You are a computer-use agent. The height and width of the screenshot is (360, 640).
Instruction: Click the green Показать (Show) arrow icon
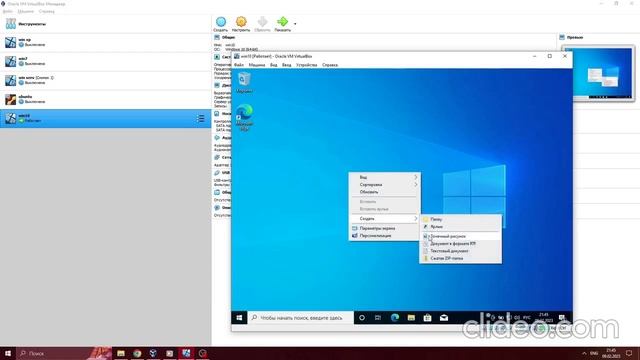[282, 24]
